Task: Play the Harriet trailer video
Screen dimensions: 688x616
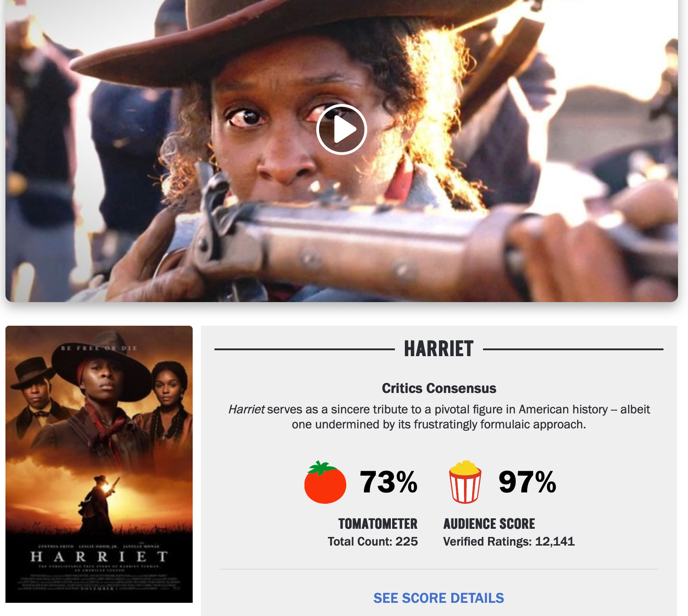Action: (x=342, y=129)
